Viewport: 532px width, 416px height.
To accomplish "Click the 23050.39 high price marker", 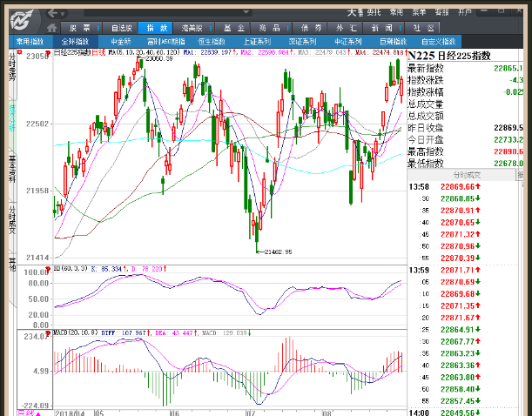I will (x=157, y=59).
